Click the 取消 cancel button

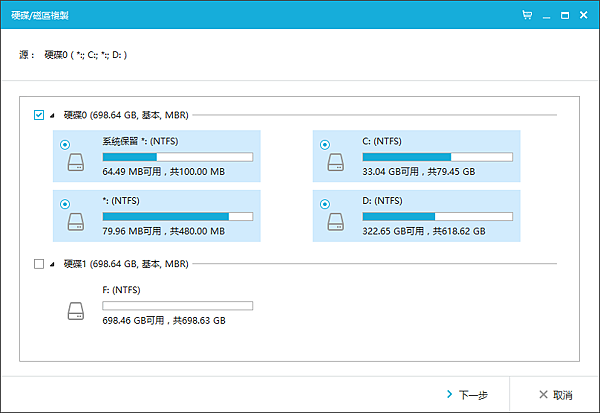[x=555, y=395]
